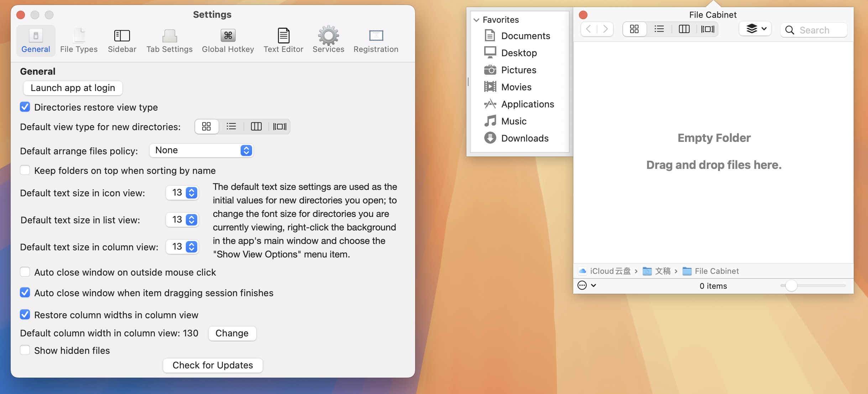Uncheck Directories restore view type

(25, 107)
